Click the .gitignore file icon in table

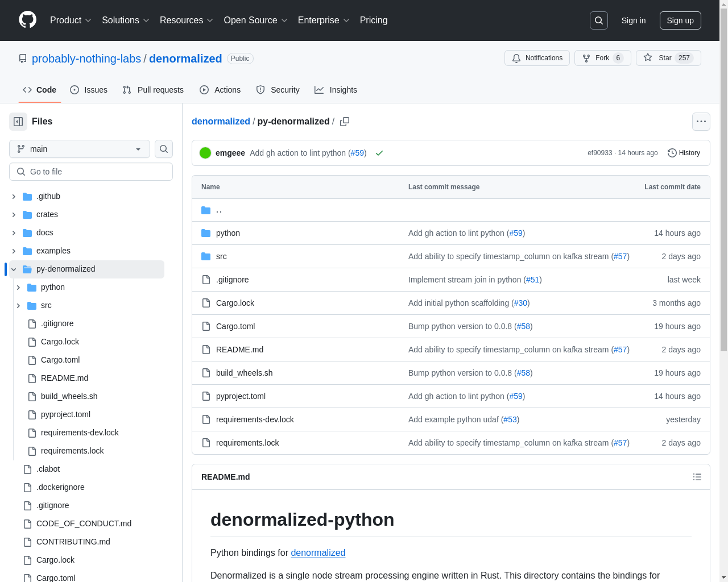click(206, 280)
